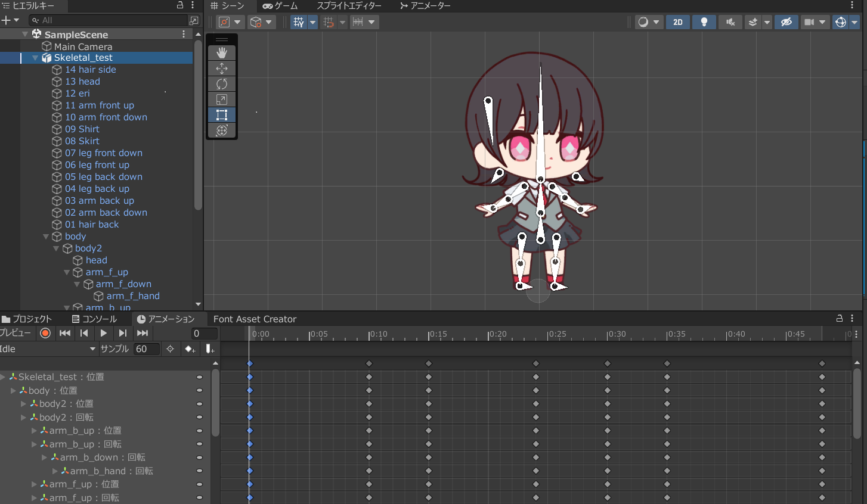Image resolution: width=867 pixels, height=504 pixels.
Task: Open the スプライトエディター tab
Action: [x=349, y=6]
